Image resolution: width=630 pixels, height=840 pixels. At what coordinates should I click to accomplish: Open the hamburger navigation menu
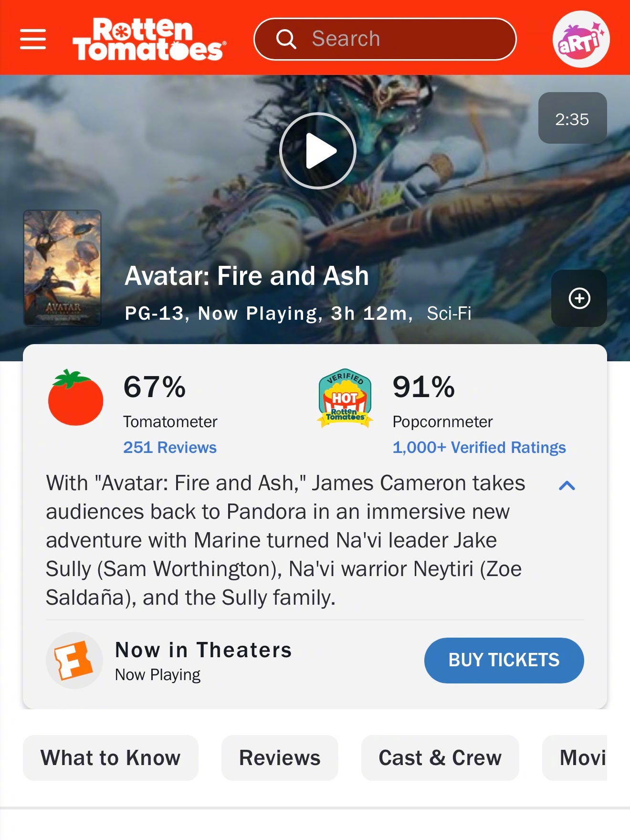(x=33, y=39)
